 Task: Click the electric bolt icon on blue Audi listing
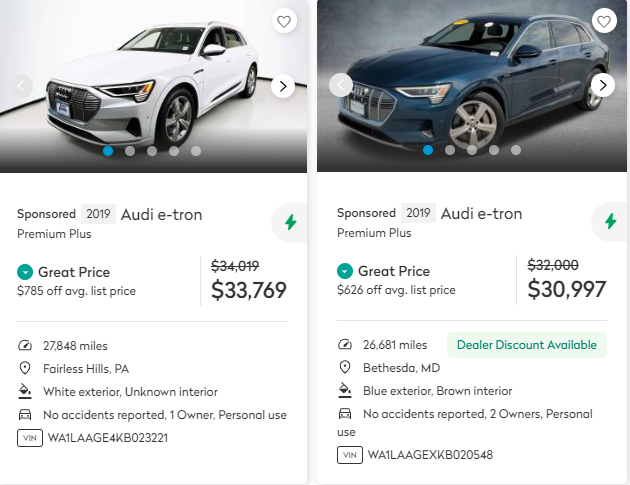pyautogui.click(x=609, y=222)
